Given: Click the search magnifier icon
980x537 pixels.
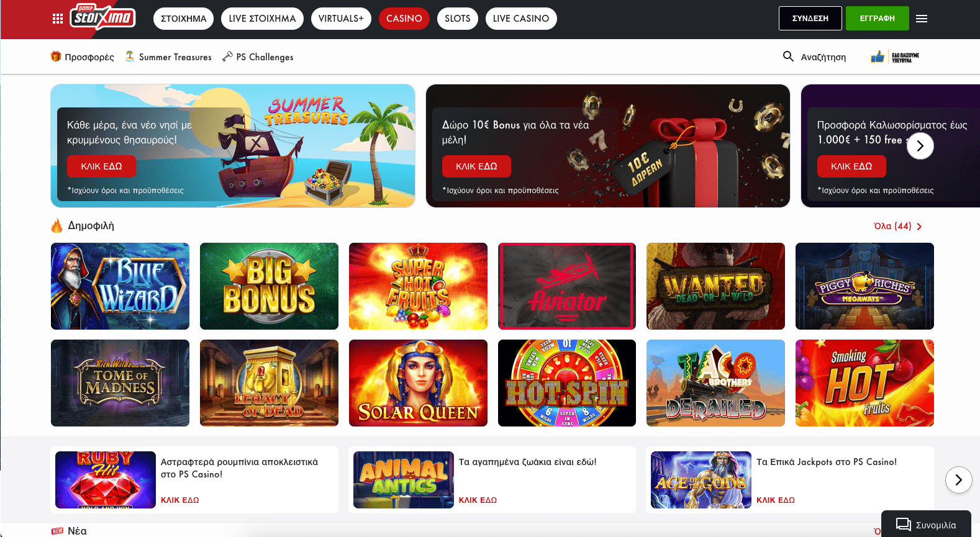Looking at the screenshot, I should (788, 56).
